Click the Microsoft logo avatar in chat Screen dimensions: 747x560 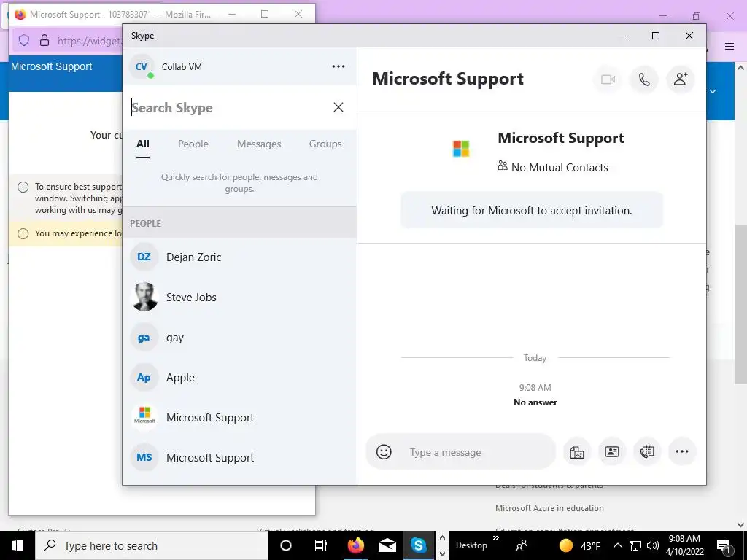pyautogui.click(x=461, y=149)
